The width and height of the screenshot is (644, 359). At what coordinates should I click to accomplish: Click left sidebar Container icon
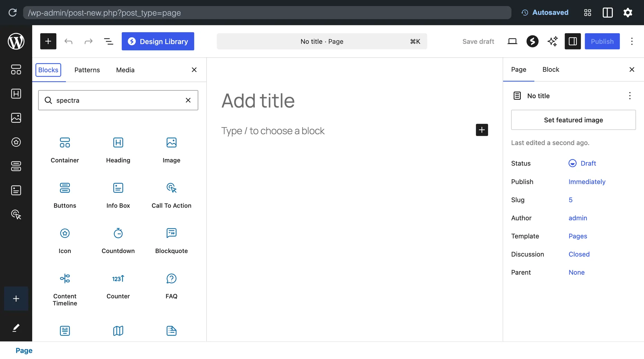16,69
